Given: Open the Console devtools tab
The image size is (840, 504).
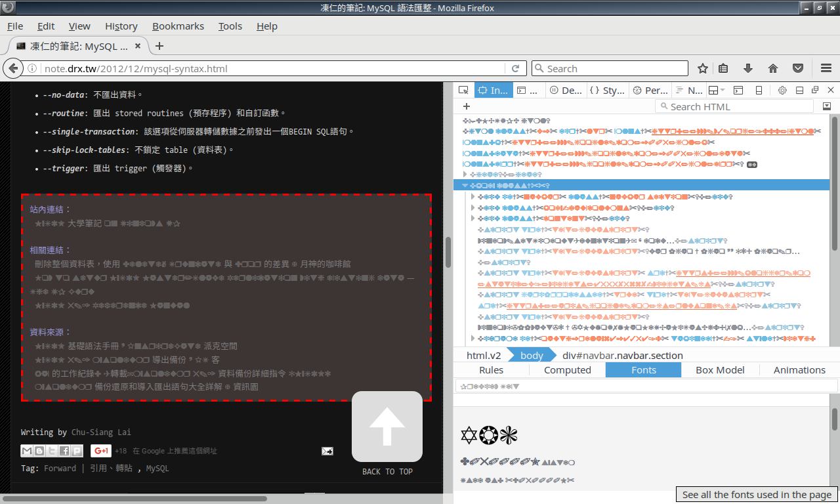Looking at the screenshot, I should click(x=528, y=90).
